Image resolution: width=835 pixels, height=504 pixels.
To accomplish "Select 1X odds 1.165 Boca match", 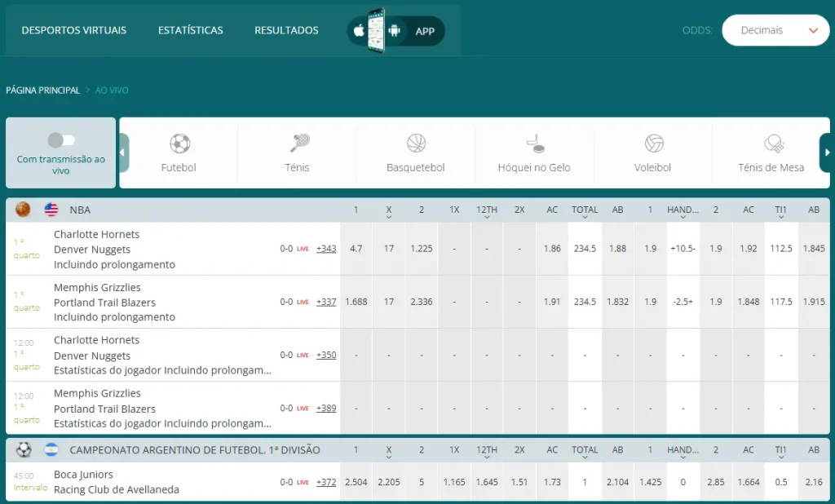I will click(454, 482).
